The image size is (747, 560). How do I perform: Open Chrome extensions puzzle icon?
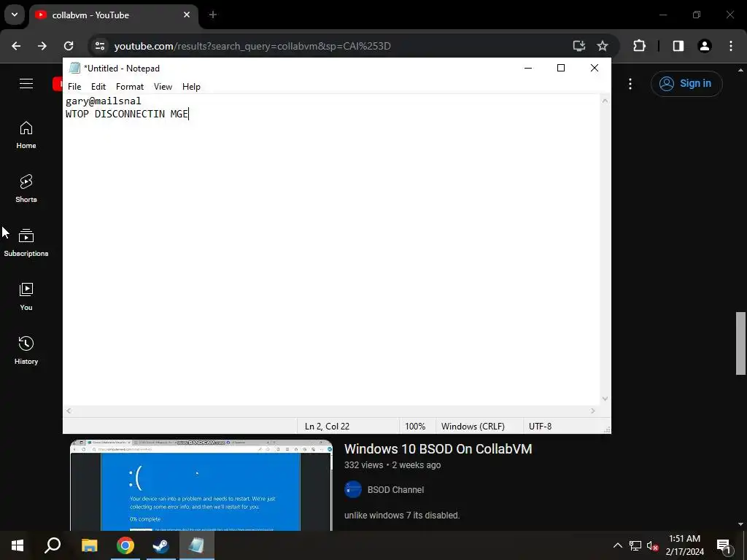tap(639, 46)
